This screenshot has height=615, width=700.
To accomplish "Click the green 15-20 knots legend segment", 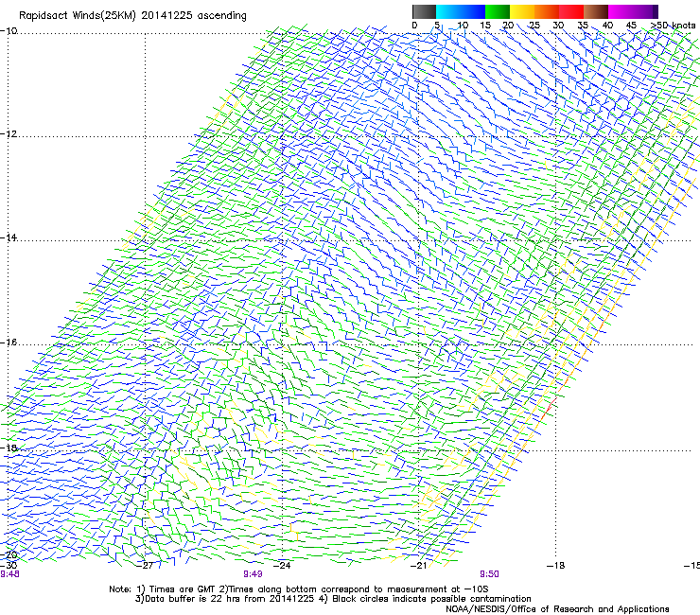I will pos(497,11).
